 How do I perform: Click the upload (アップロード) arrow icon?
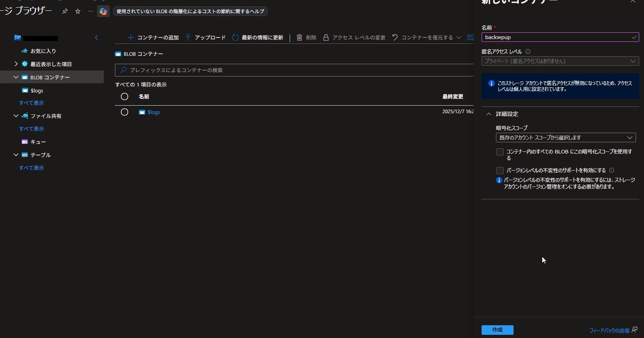(188, 37)
